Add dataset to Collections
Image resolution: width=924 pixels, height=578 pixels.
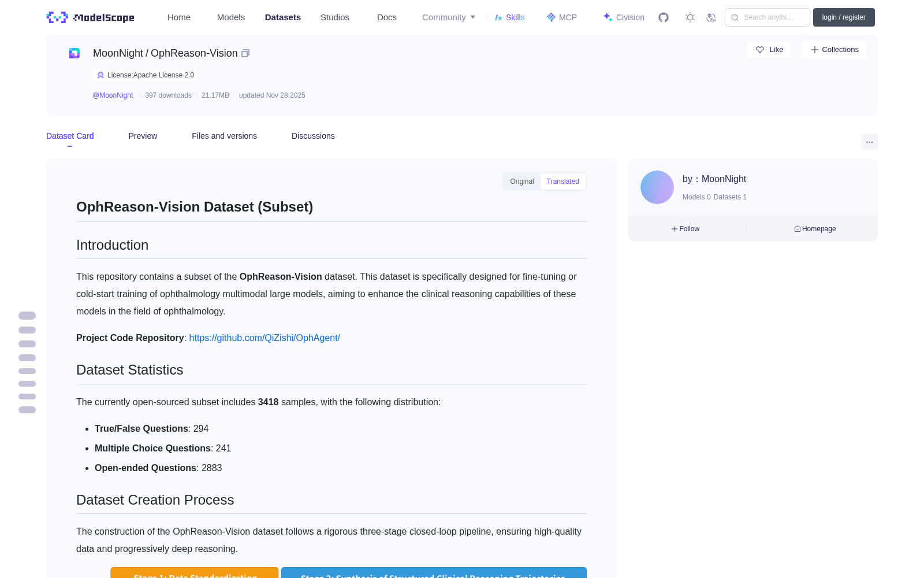pos(834,50)
